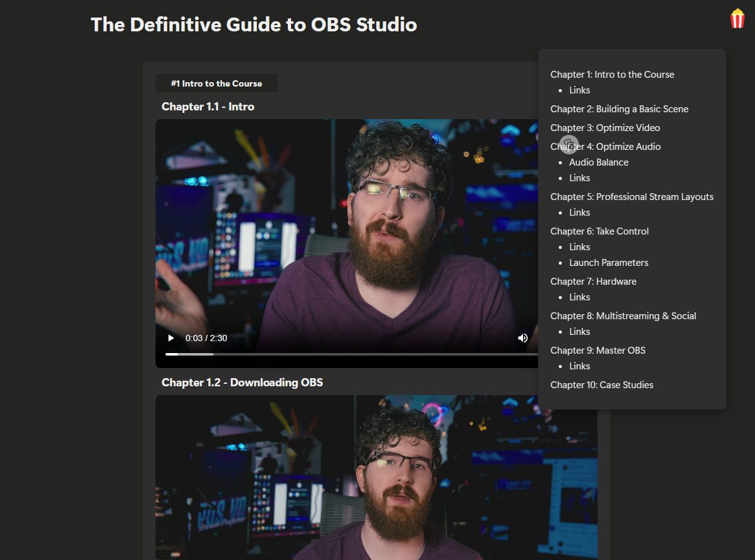Open Links under Chapter 4: Optimize Audio
This screenshot has height=560, width=755.
coord(579,178)
